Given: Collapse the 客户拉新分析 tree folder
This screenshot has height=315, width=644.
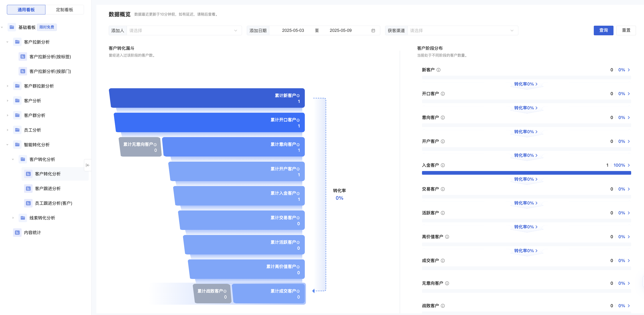Looking at the screenshot, I should tap(8, 42).
